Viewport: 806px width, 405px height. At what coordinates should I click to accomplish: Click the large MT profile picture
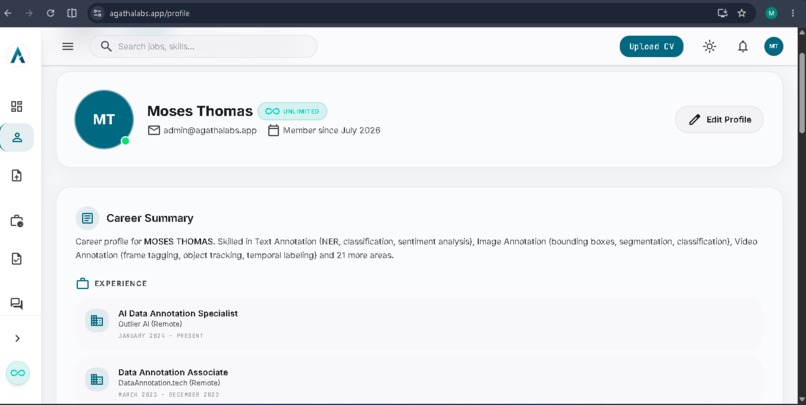(x=104, y=119)
